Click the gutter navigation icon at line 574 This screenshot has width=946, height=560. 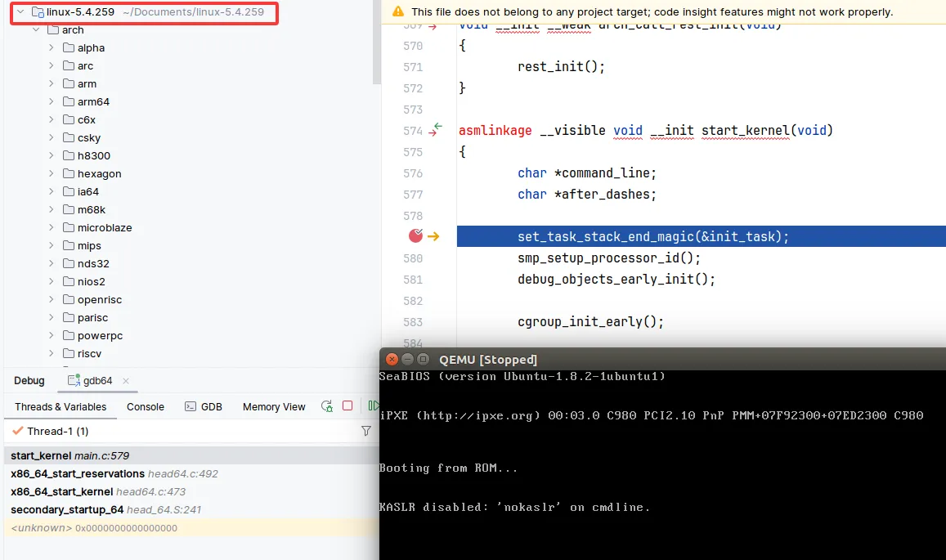tap(436, 129)
